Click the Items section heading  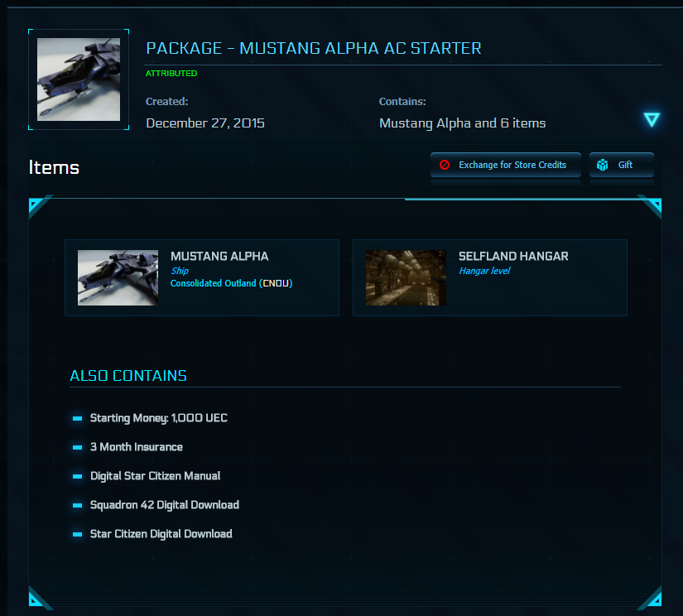pos(54,167)
